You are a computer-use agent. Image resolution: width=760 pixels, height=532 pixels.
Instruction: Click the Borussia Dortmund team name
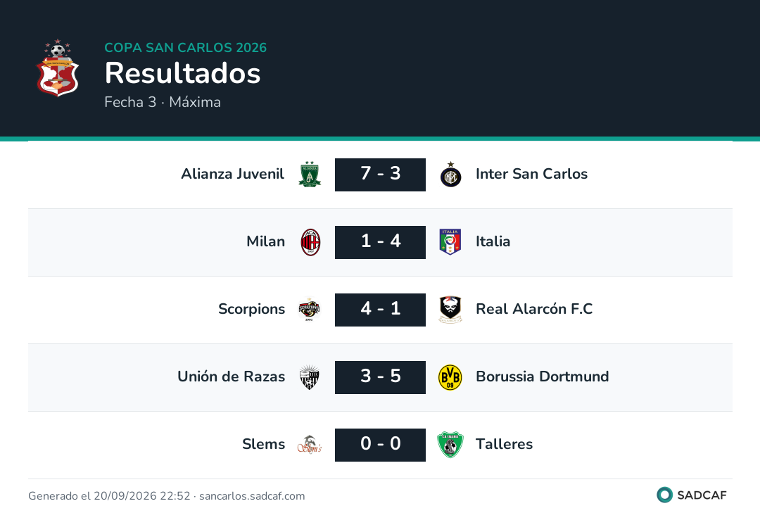click(543, 376)
